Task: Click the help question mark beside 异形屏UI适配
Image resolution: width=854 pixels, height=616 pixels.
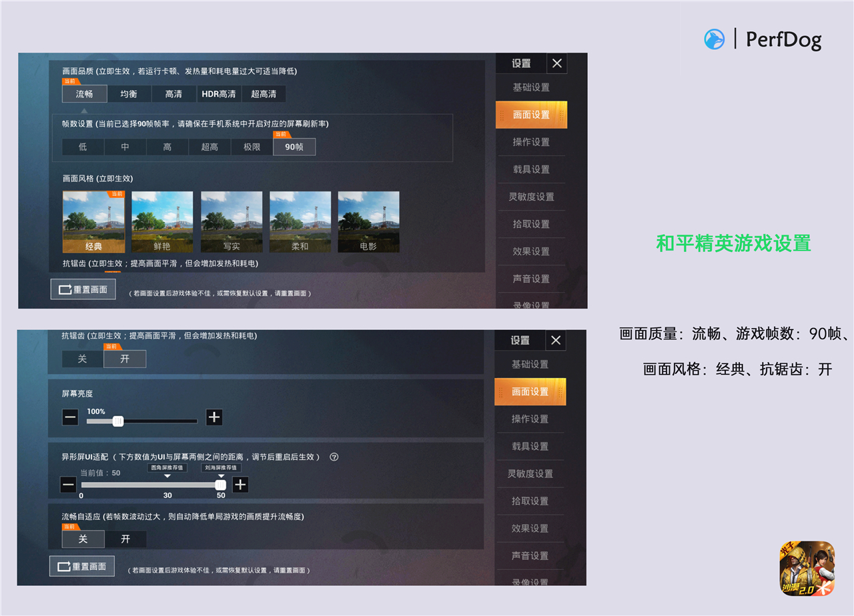Action: point(334,457)
